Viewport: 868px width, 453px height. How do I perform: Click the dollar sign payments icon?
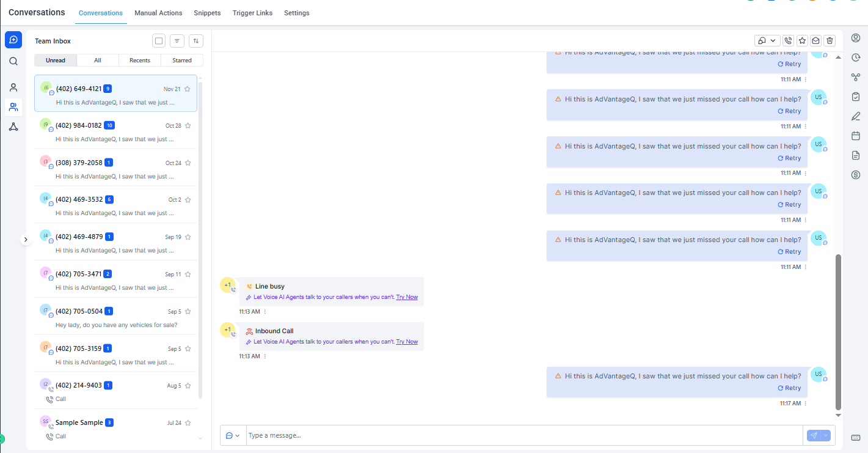coord(856,175)
